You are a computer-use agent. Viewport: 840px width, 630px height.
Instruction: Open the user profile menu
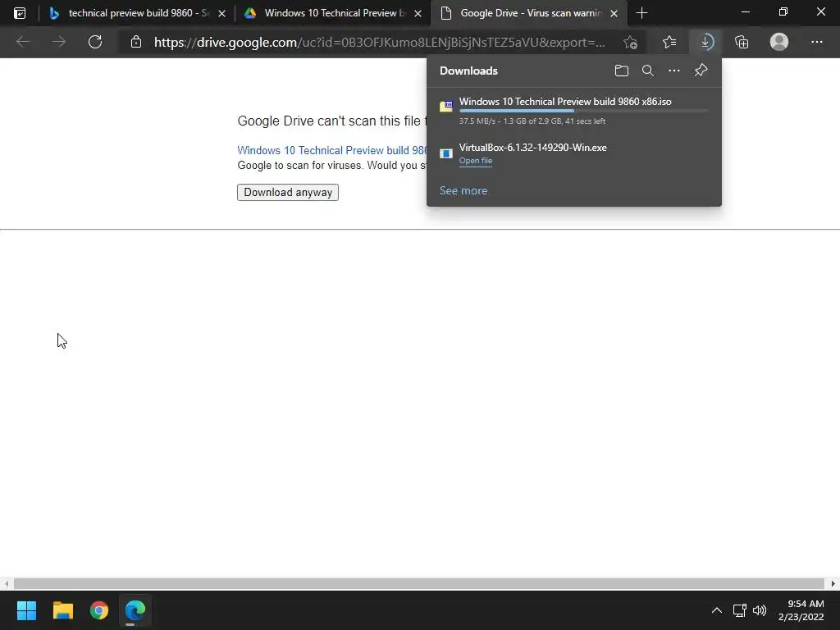click(779, 42)
